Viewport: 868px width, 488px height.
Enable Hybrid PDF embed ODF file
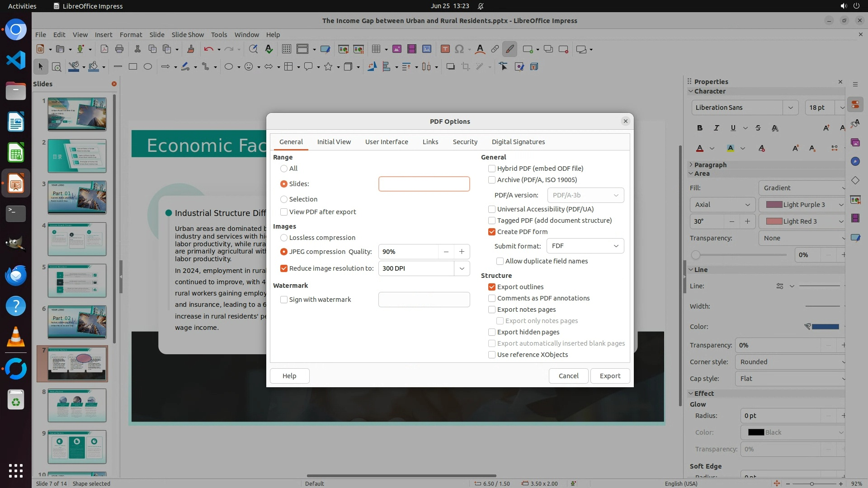[492, 169]
